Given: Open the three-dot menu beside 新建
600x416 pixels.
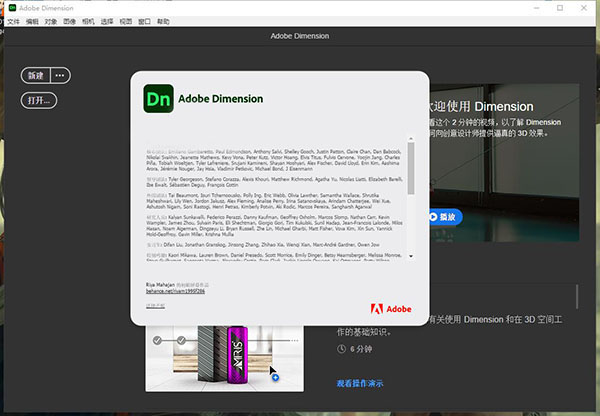Looking at the screenshot, I should pos(61,75).
